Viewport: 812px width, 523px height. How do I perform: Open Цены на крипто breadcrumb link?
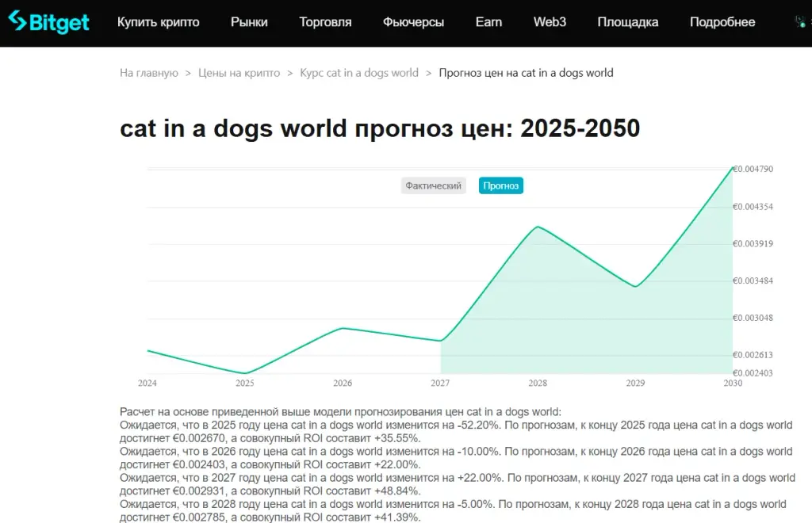point(239,73)
